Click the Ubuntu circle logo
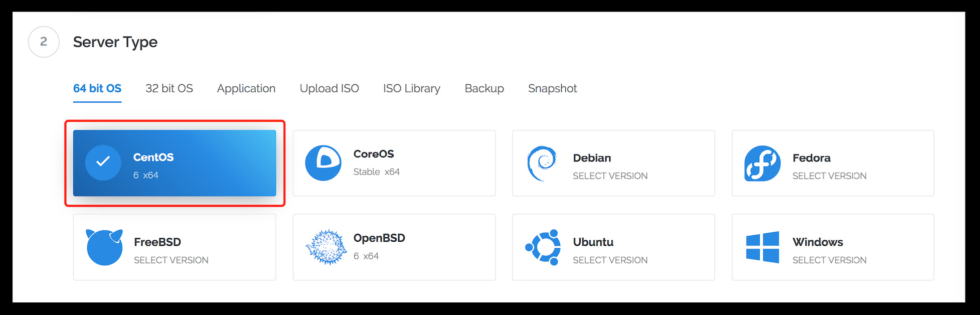980x315 pixels. [x=543, y=247]
